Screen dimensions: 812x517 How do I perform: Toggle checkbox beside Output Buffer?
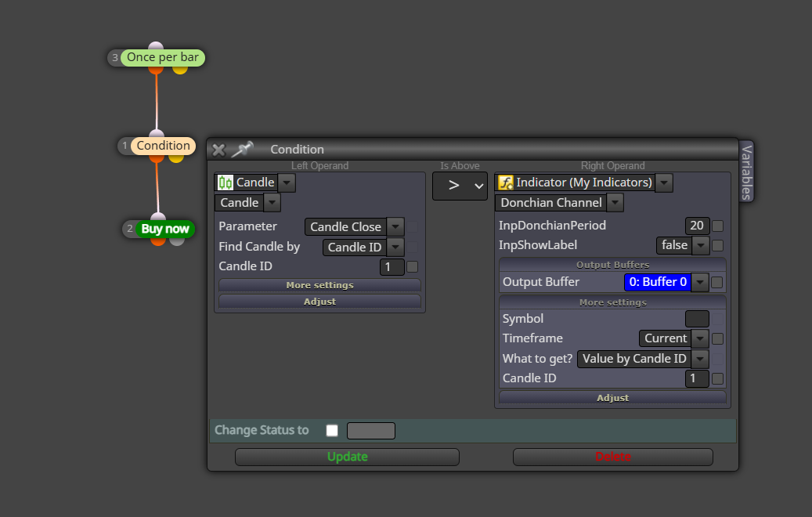(716, 282)
